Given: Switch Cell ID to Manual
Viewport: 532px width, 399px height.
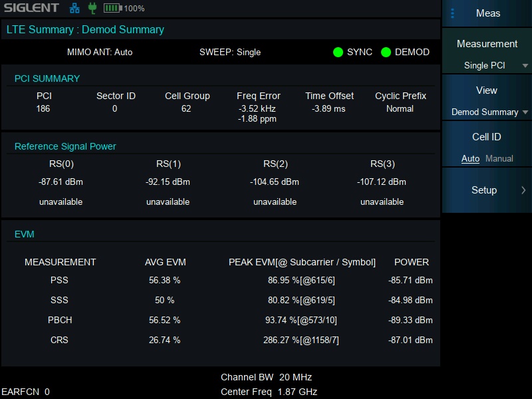Looking at the screenshot, I should click(499, 158).
